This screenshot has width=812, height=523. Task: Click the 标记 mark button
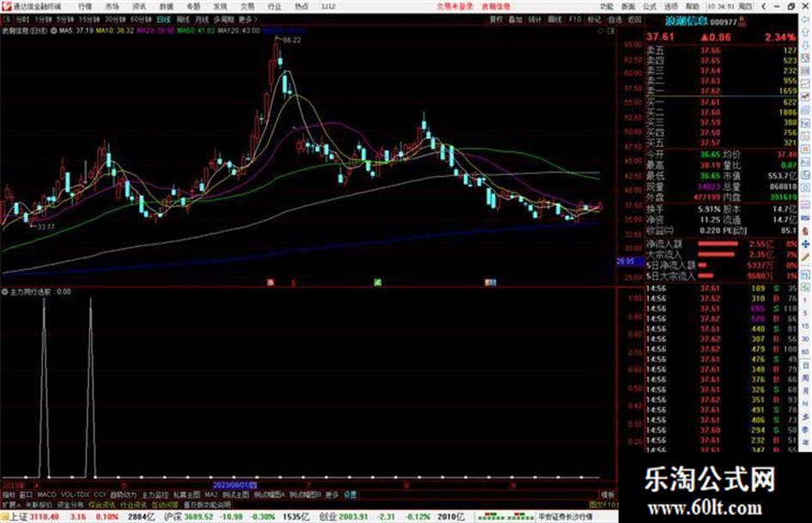(x=594, y=20)
